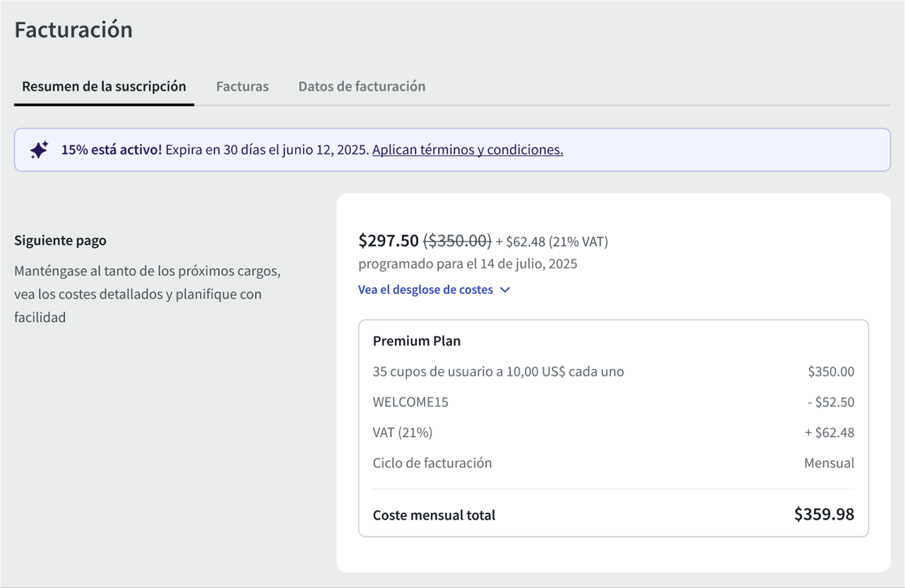
Task: Select the WELCOME15 coupon code row
Action: (410, 402)
